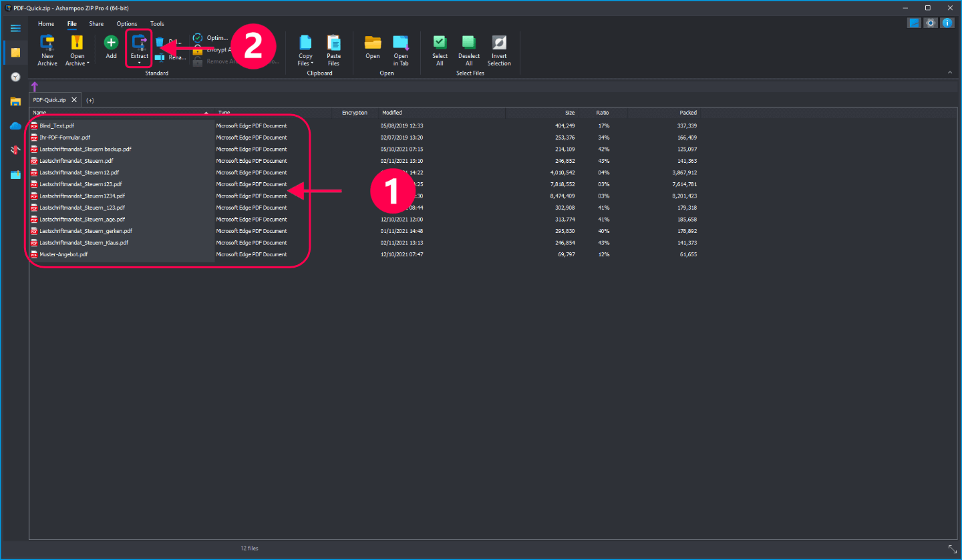Expand the Open Archive dropdown arrow
The height and width of the screenshot is (560, 962).
[x=88, y=64]
